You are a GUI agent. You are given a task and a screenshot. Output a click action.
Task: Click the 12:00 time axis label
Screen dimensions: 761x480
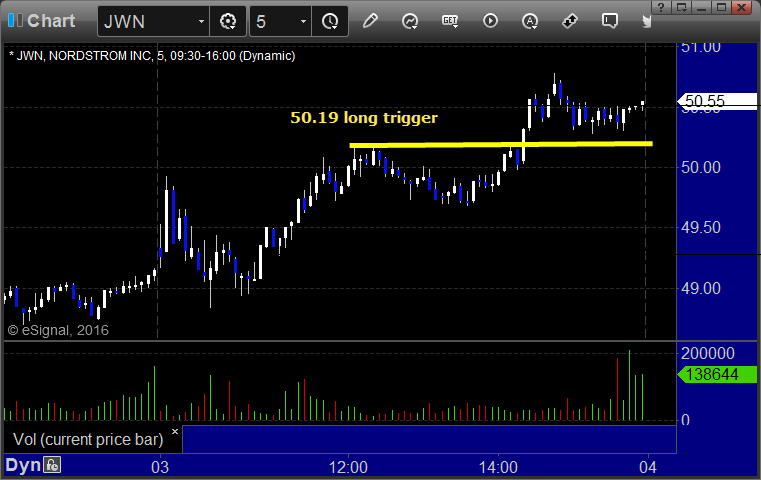pos(348,467)
